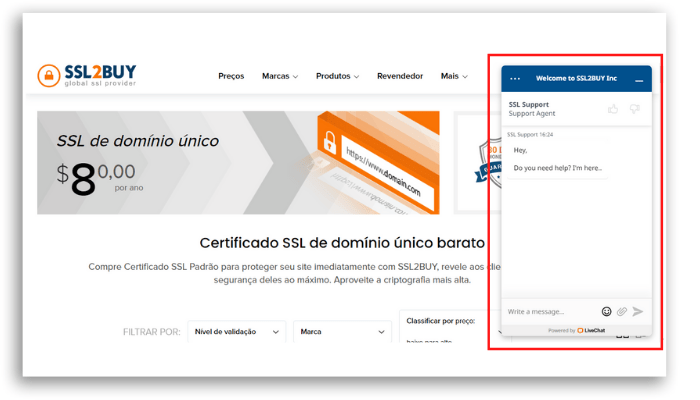
Task: Click the SSL2BUY logo
Action: point(87,75)
